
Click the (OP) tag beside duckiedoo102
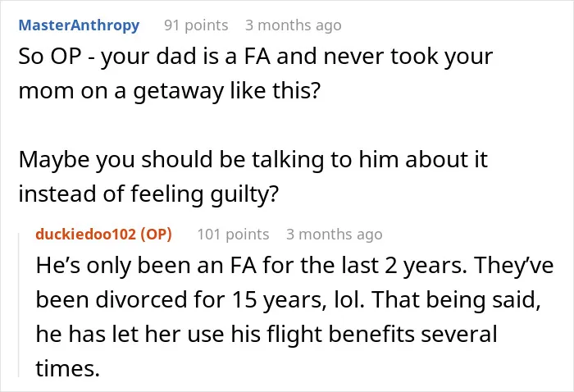pyautogui.click(x=157, y=234)
